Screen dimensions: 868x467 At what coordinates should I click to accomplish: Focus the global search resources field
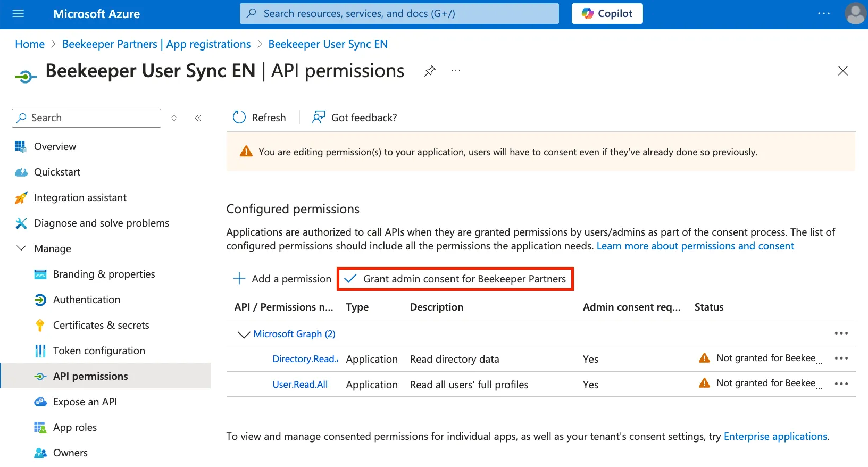coord(399,14)
